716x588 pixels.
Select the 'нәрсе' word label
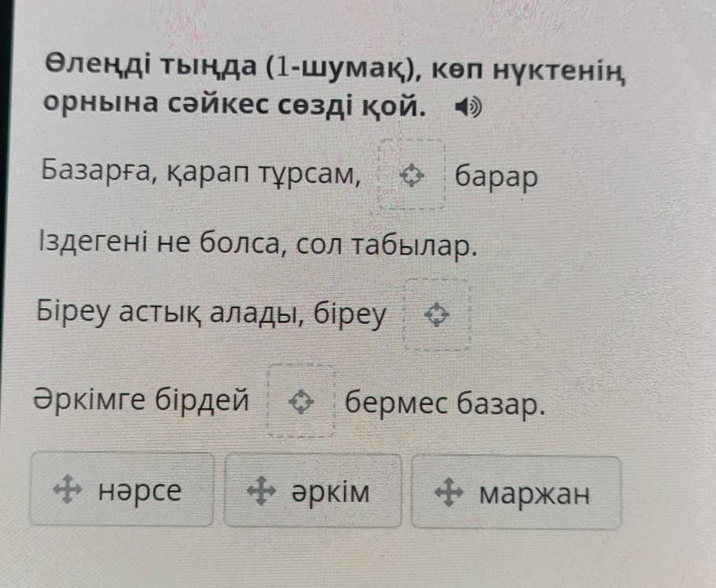pyautogui.click(x=140, y=491)
